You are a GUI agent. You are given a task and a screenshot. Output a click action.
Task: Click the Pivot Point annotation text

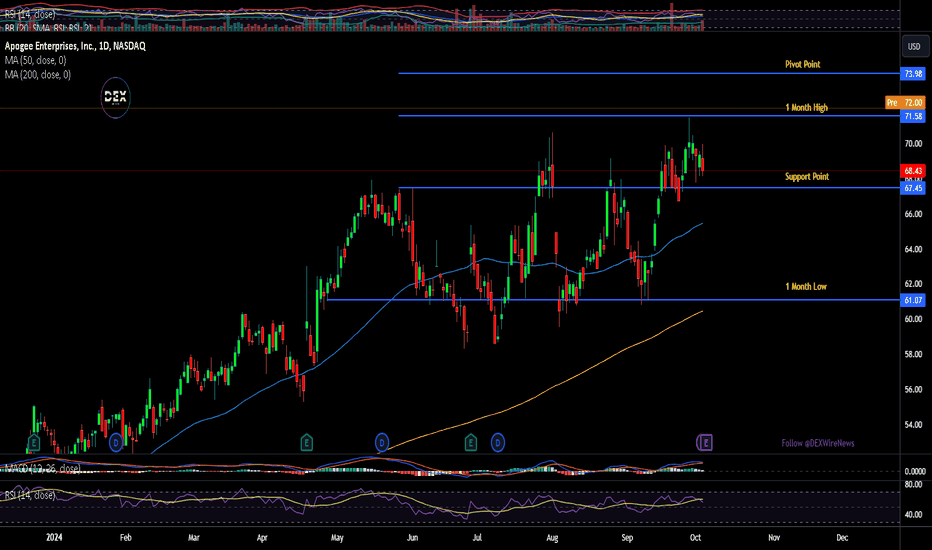tap(802, 64)
